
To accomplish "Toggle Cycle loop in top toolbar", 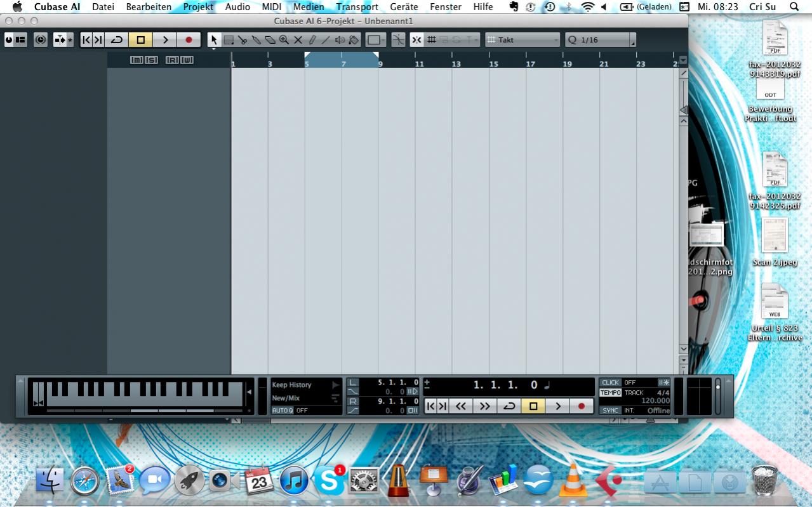I will pos(116,40).
